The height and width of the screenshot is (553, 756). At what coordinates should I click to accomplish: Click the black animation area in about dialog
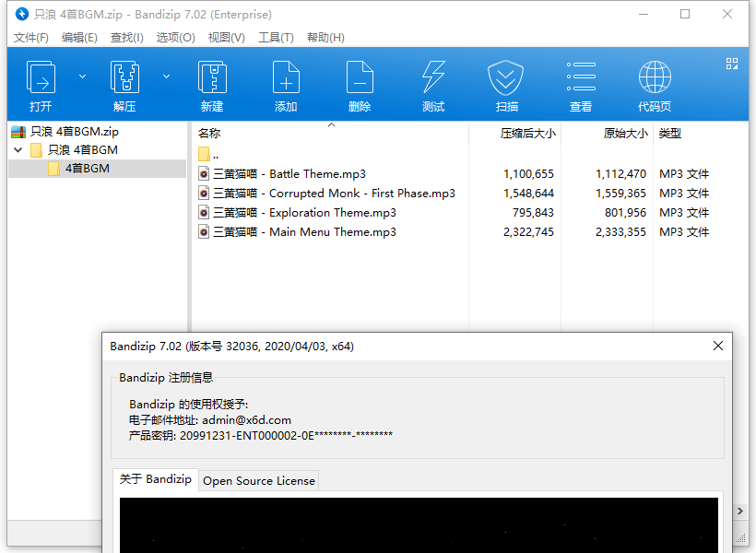coord(419,525)
